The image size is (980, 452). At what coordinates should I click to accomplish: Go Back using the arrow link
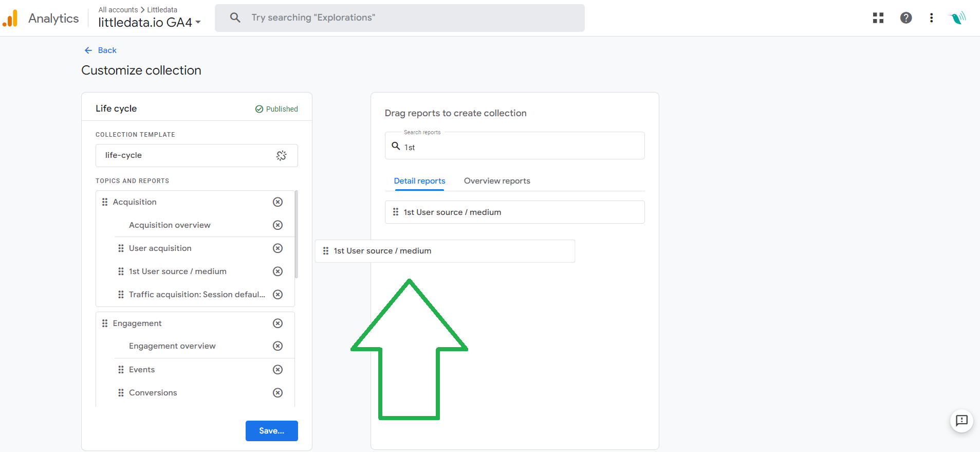(100, 50)
